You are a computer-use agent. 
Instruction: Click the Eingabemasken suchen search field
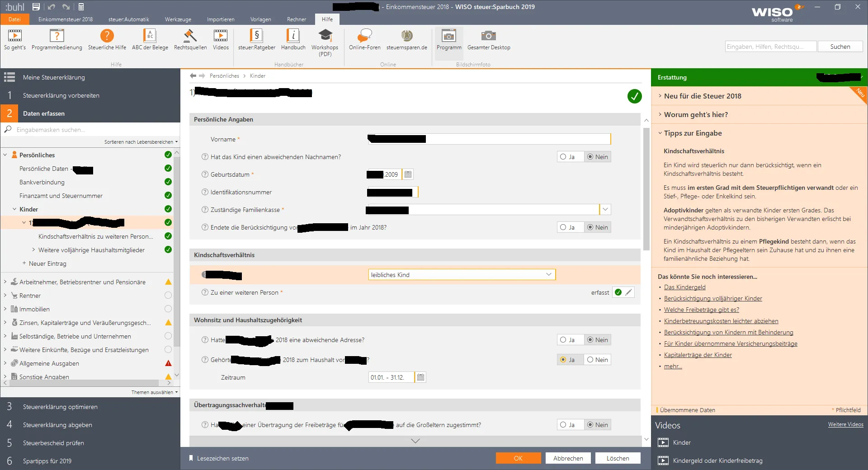coord(90,130)
